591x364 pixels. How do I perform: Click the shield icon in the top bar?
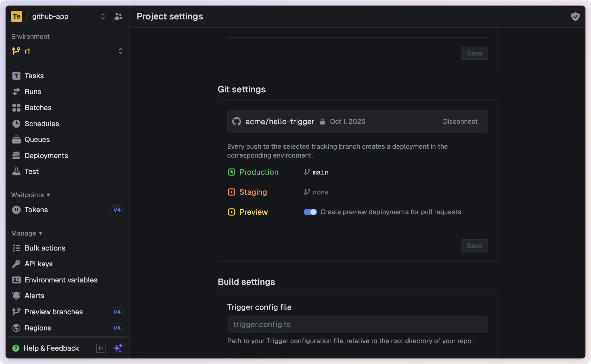point(575,16)
